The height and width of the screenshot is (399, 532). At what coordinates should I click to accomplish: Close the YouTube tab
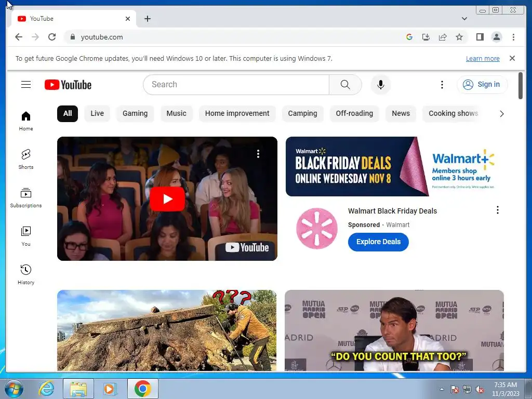128,19
